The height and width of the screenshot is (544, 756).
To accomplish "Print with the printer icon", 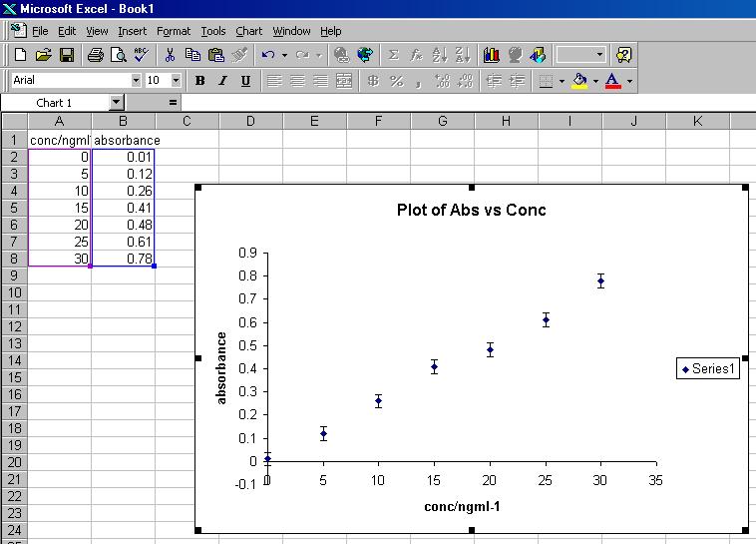I will [x=95, y=55].
